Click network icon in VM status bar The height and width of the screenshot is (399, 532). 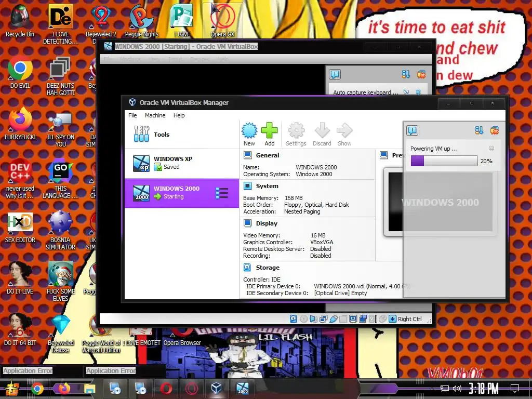(323, 319)
